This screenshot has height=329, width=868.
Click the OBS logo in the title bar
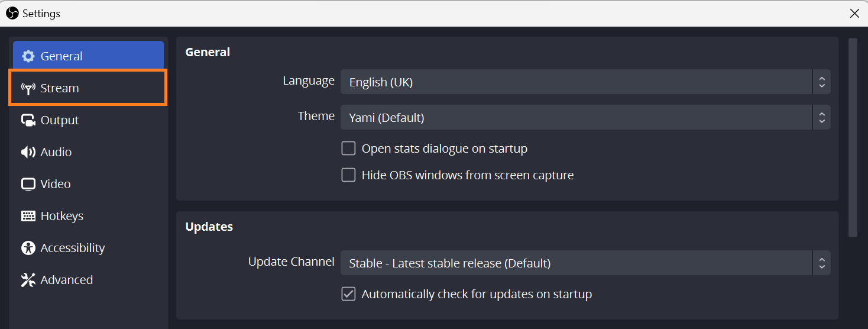[x=12, y=13]
